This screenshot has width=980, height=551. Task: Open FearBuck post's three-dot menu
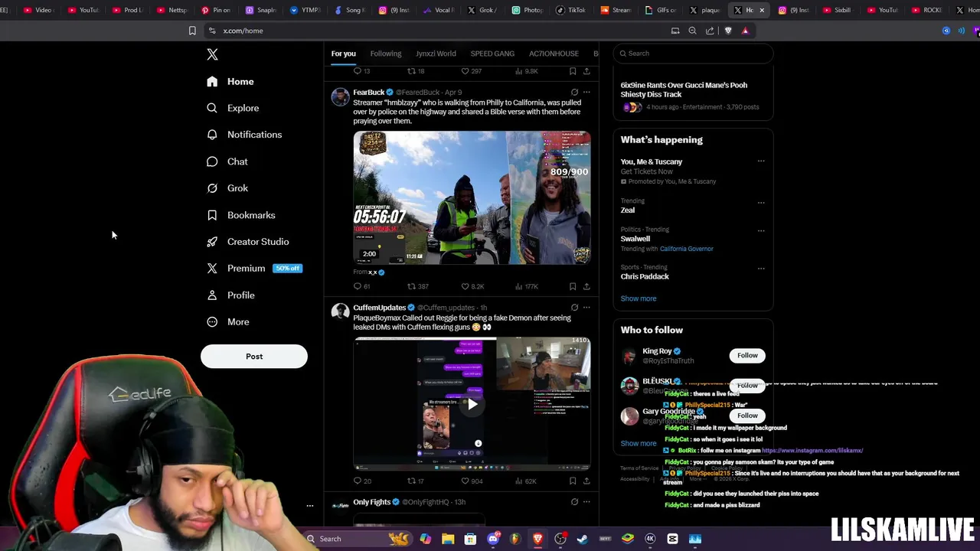click(x=586, y=93)
